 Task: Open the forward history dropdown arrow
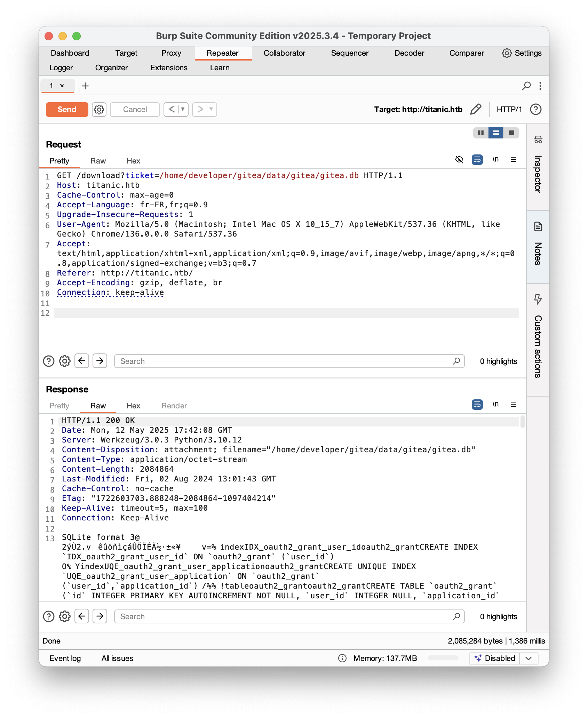tap(211, 110)
